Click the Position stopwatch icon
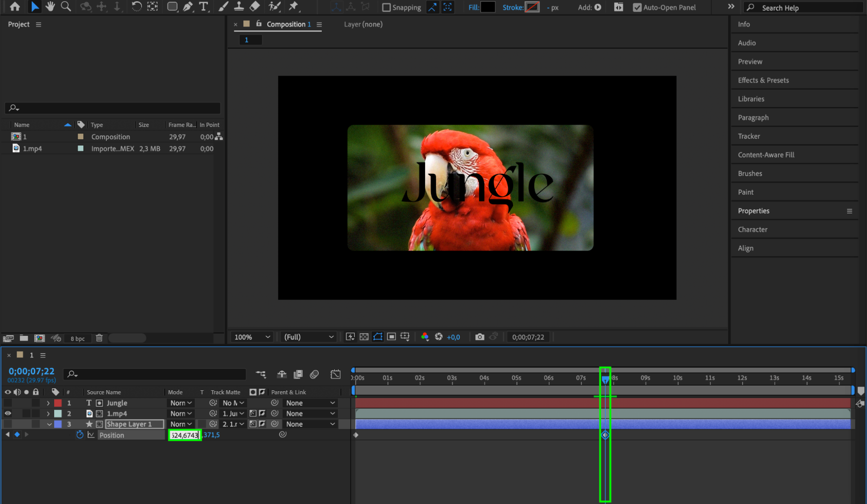This screenshot has width=867, height=504. pyautogui.click(x=80, y=435)
